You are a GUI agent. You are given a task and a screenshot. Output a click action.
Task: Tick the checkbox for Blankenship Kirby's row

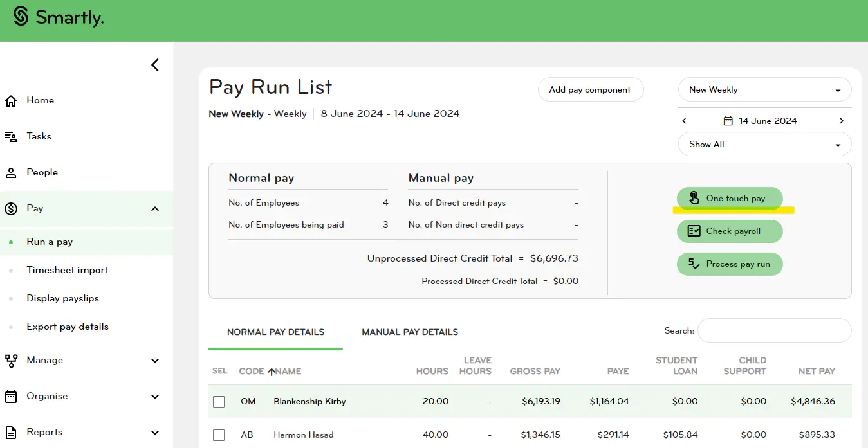(x=218, y=400)
